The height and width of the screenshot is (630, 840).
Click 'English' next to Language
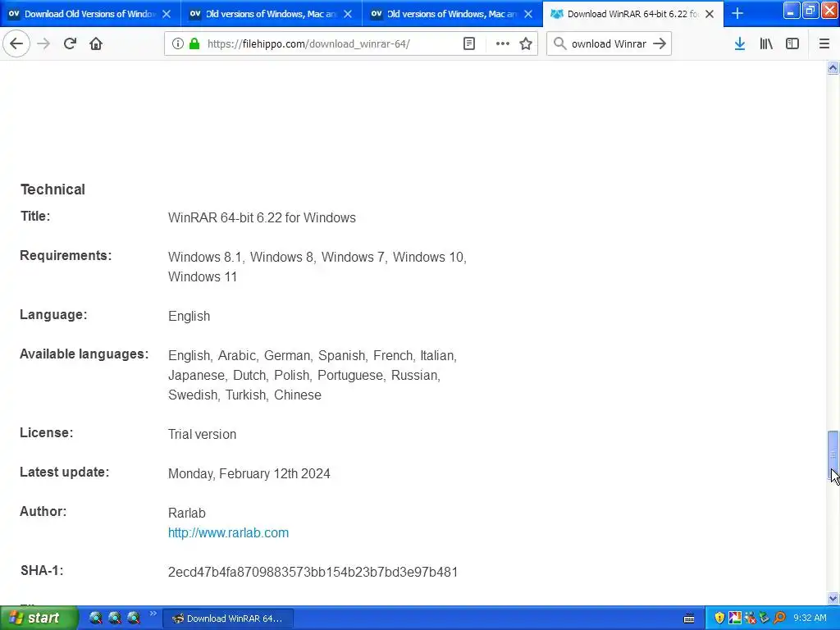click(x=189, y=316)
